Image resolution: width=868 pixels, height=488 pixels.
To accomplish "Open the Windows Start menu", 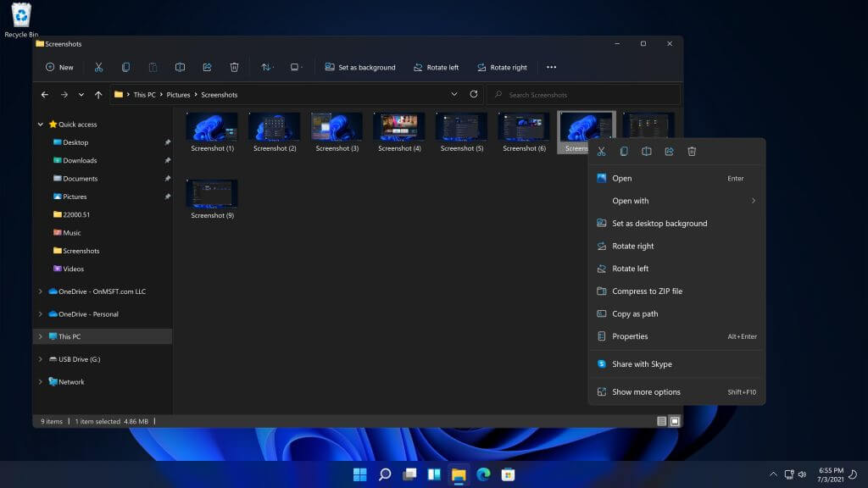I will pyautogui.click(x=359, y=474).
